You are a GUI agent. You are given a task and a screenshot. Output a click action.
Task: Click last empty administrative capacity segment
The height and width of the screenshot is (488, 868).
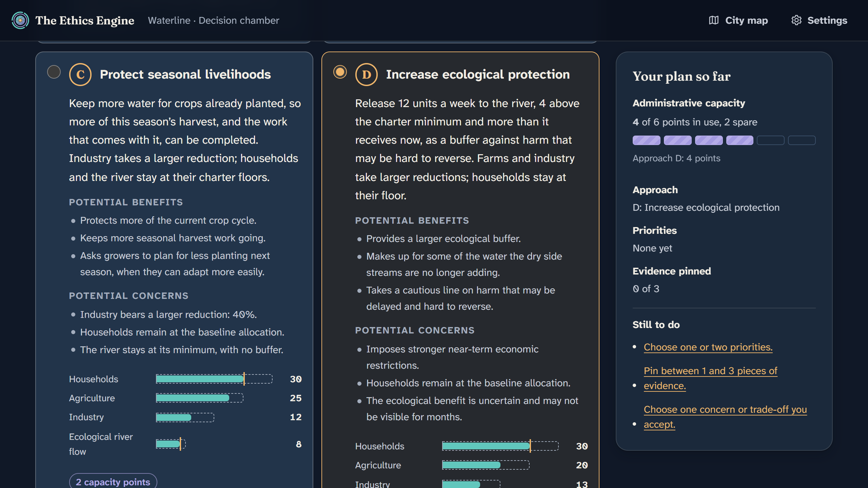[x=802, y=140]
